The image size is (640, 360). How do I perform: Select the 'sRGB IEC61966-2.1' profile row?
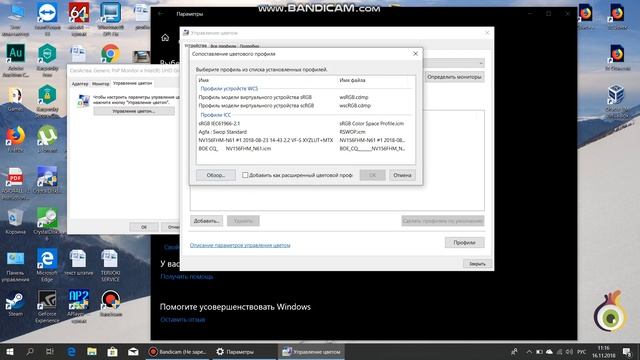coord(306,123)
